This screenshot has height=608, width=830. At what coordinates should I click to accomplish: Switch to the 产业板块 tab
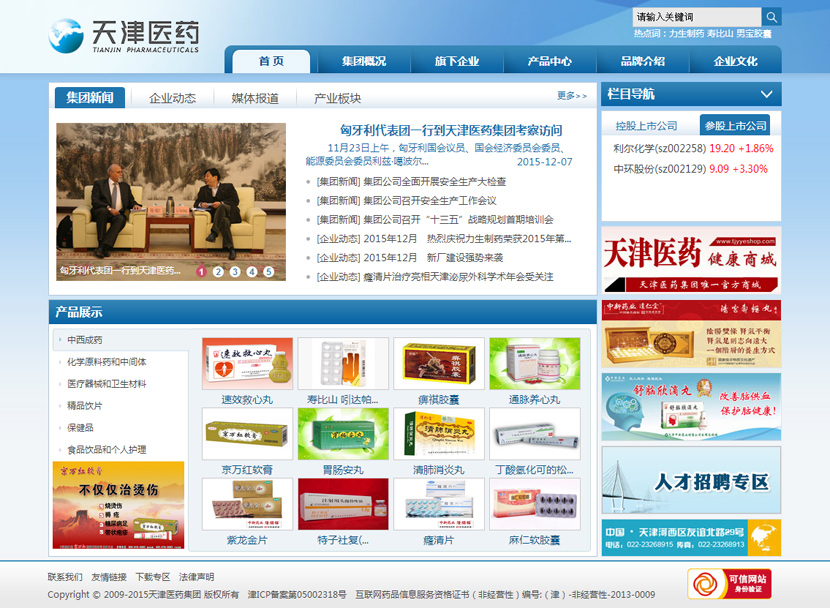pyautogui.click(x=338, y=98)
